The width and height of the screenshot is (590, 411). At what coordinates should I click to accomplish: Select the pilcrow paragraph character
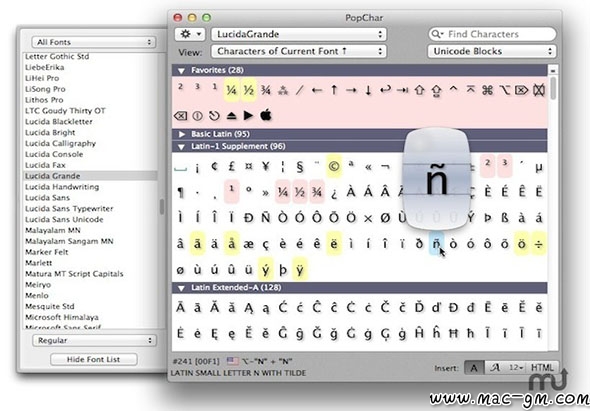[x=180, y=192]
